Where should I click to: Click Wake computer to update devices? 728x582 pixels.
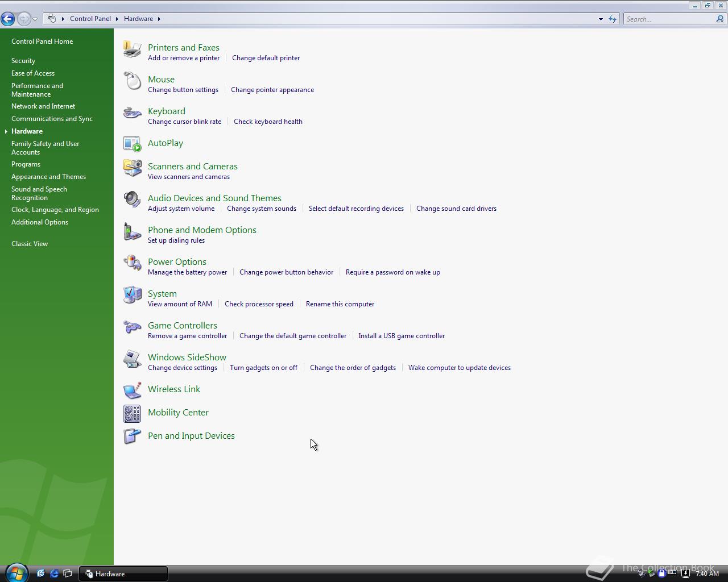[460, 368]
